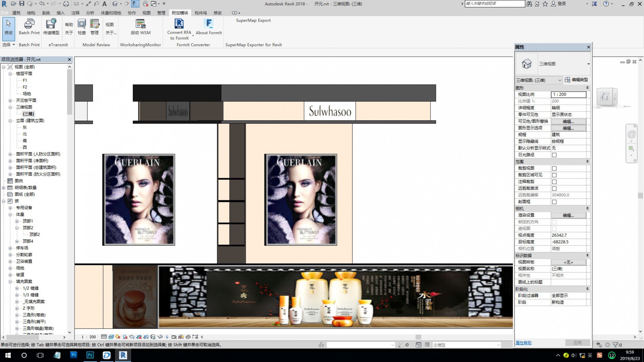
Task: Enable 注释裁剪 checkbox
Action: point(554,182)
